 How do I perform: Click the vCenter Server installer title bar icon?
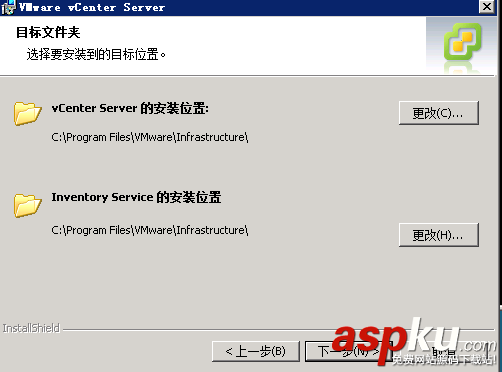point(8,7)
